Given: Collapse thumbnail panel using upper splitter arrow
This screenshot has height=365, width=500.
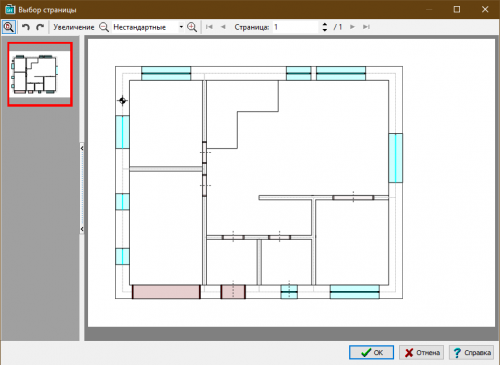Looking at the screenshot, I should pyautogui.click(x=82, y=148).
